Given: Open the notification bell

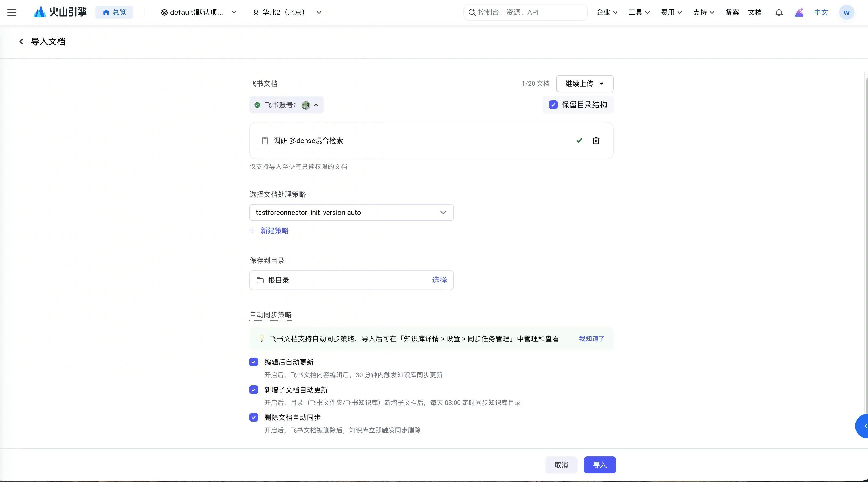Looking at the screenshot, I should (x=779, y=13).
